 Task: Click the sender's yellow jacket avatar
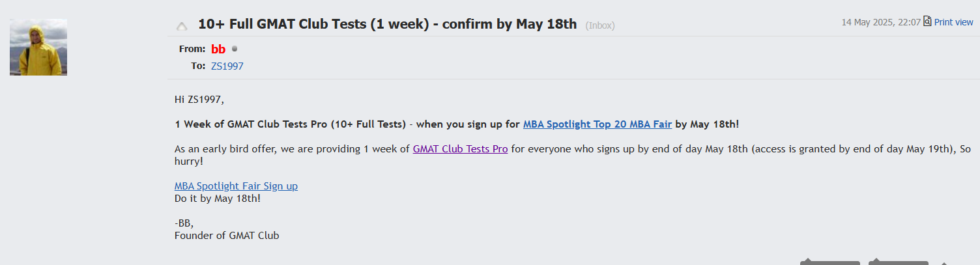point(38,47)
